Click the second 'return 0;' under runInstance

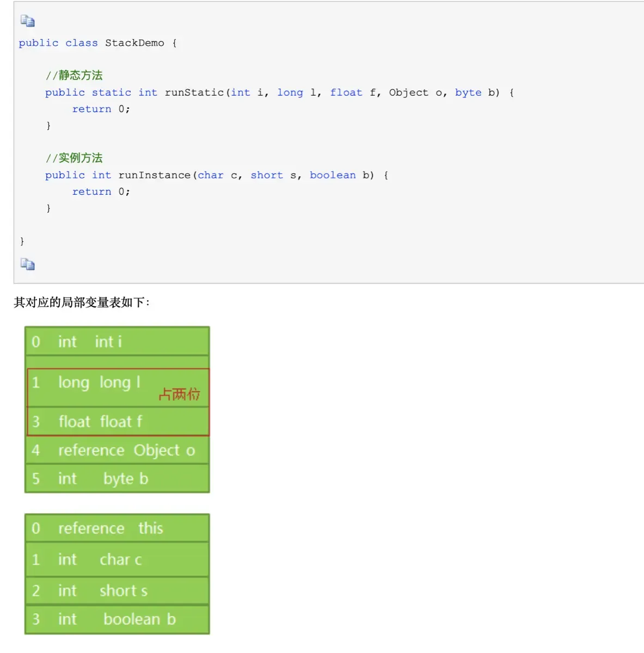101,192
